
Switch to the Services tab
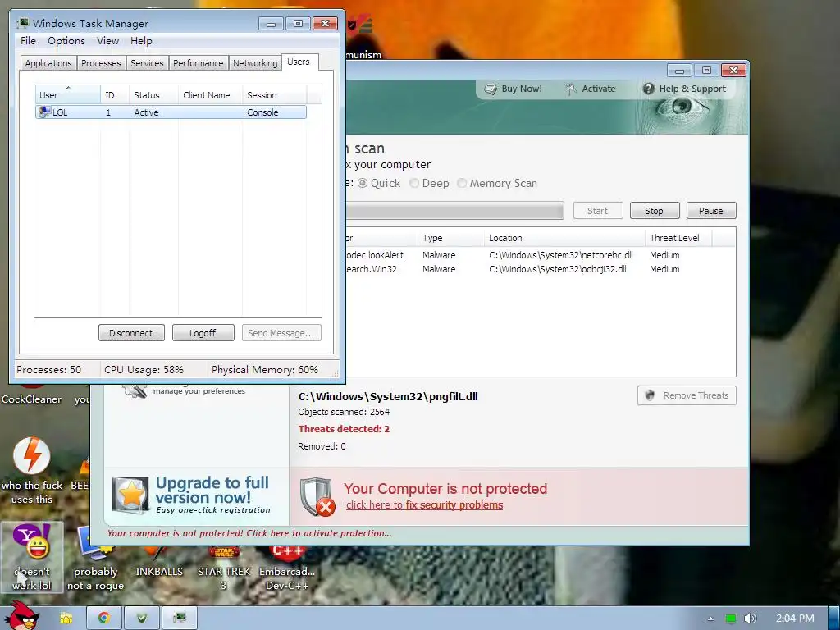(x=147, y=63)
